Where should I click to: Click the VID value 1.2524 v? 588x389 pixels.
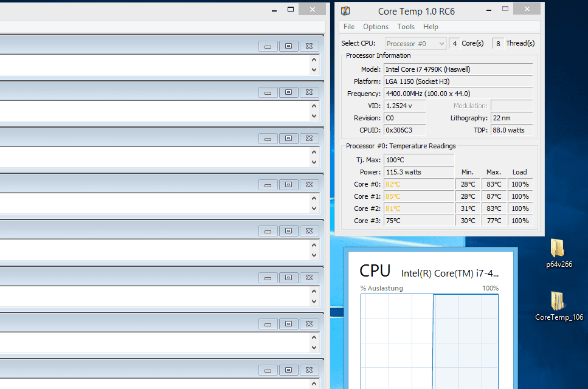pyautogui.click(x=404, y=106)
